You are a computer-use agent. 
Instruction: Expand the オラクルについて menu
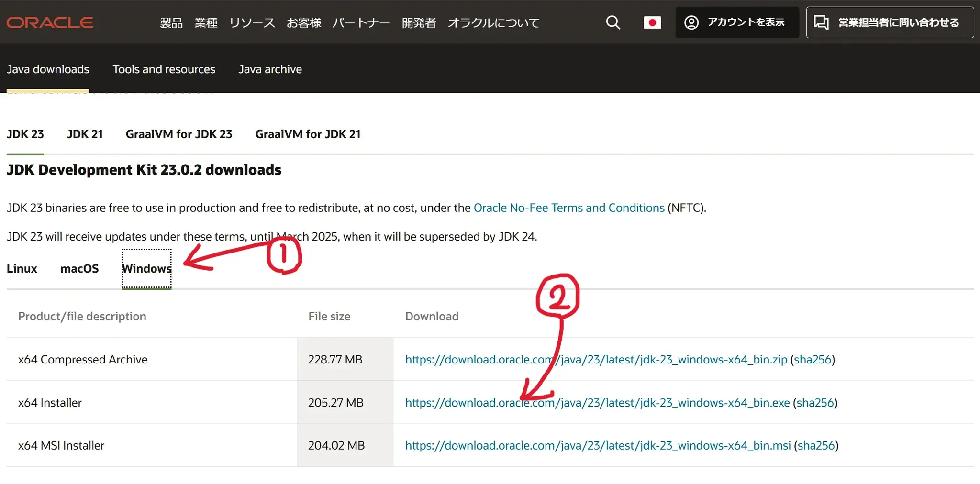(x=493, y=23)
